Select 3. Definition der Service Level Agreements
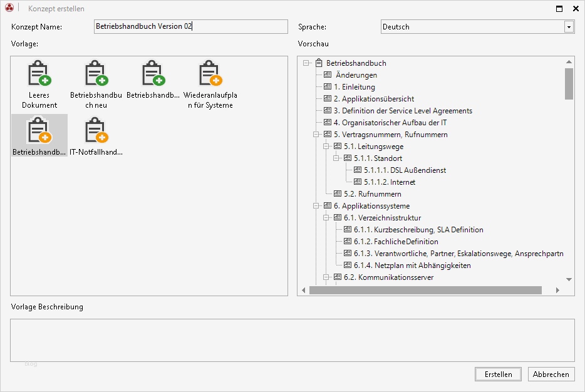Screen dimensions: 585x392 point(403,111)
